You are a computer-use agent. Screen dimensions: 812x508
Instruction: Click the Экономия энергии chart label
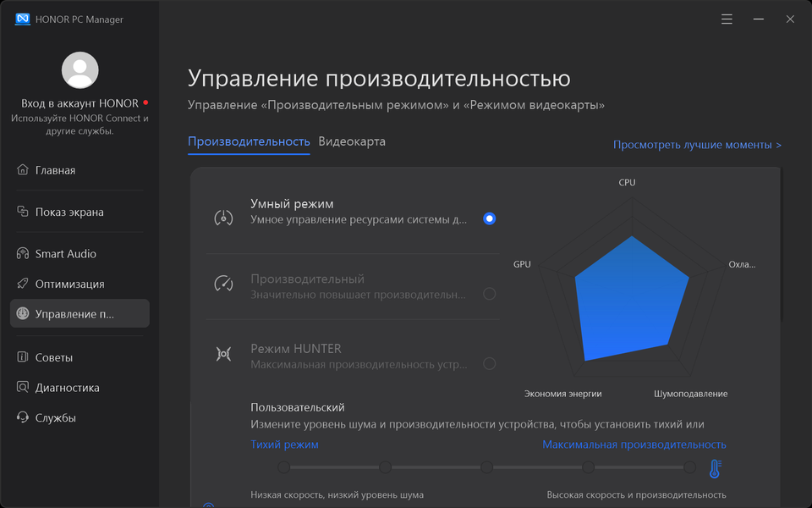pyautogui.click(x=563, y=394)
